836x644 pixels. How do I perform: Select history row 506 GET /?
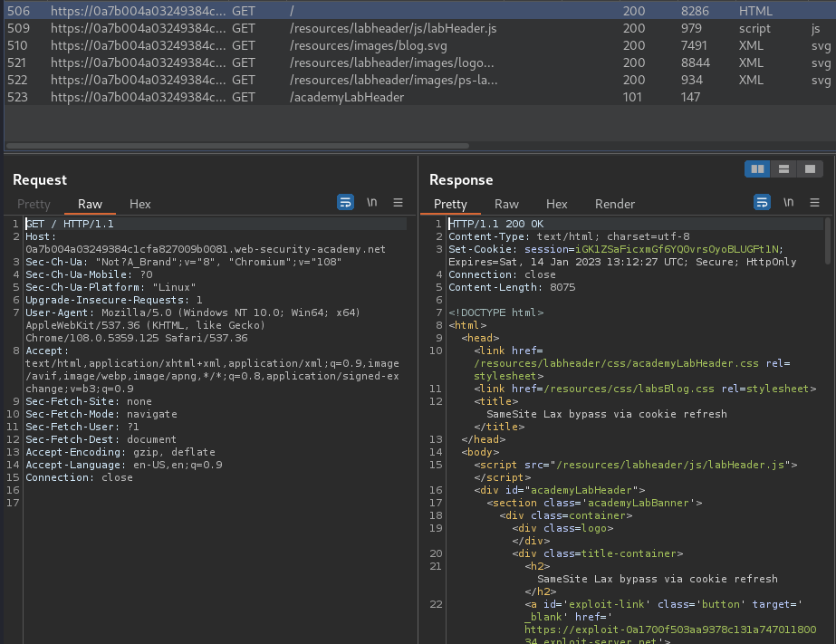[419, 11]
